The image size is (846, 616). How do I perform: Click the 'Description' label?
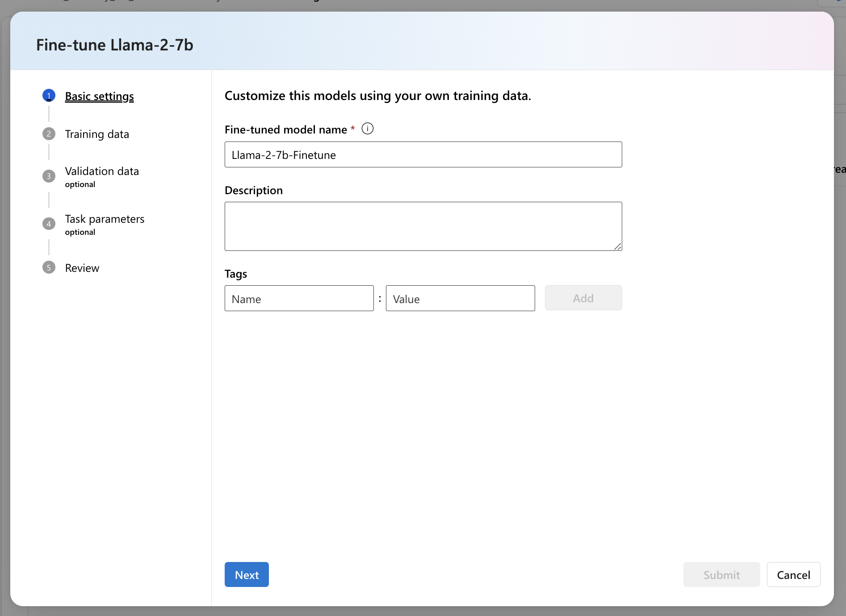[x=254, y=191]
